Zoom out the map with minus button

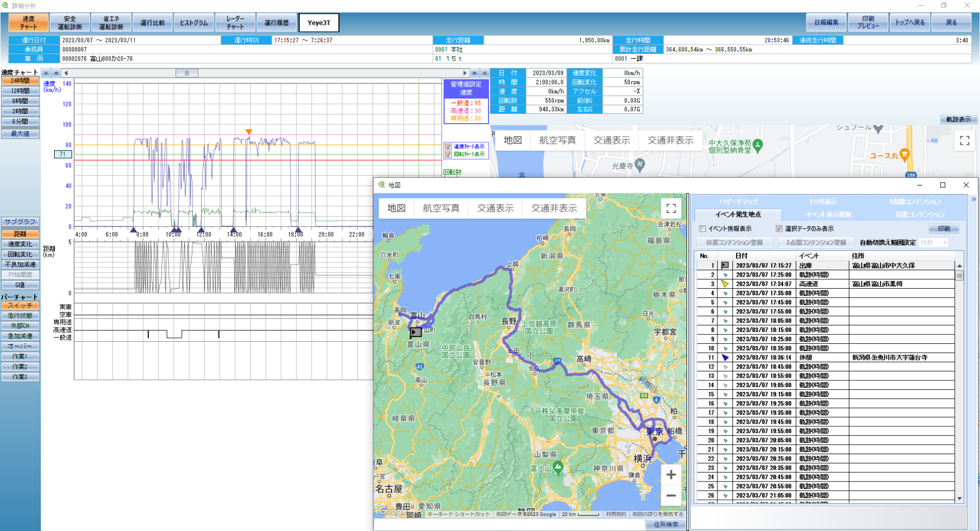click(671, 496)
